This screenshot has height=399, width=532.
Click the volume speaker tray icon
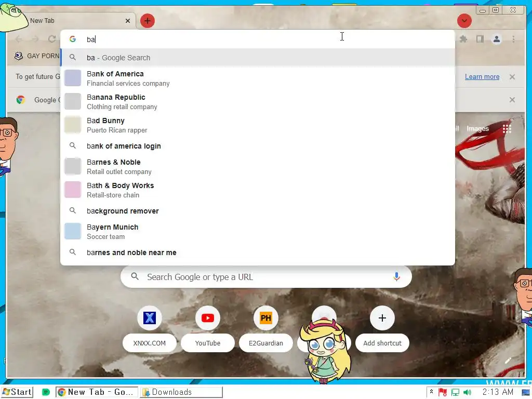[x=467, y=393]
